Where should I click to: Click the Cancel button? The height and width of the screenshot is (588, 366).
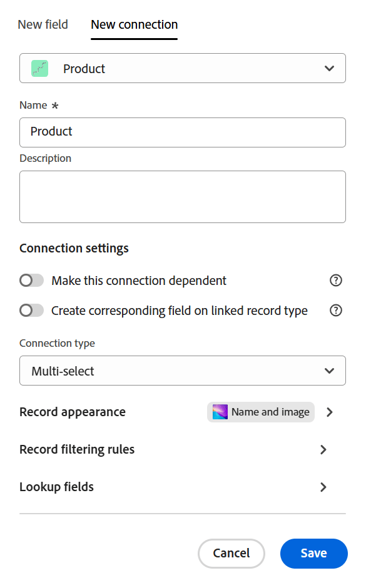231,554
